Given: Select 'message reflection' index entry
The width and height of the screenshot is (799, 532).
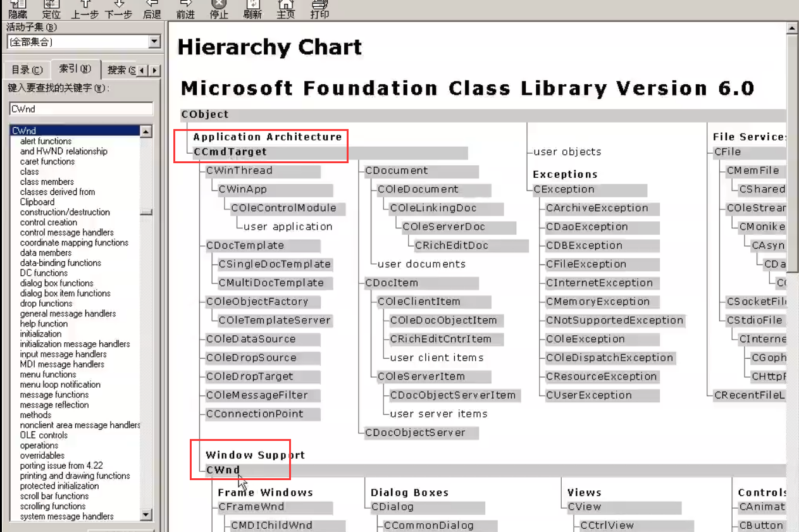Looking at the screenshot, I should pos(54,404).
